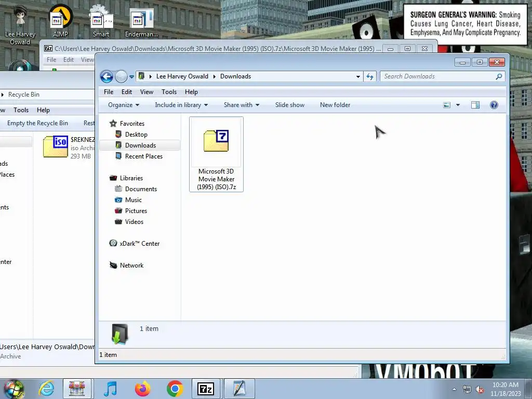Image resolution: width=532 pixels, height=399 pixels.
Task: Open the Smart desktop shortcut
Action: pos(101,21)
